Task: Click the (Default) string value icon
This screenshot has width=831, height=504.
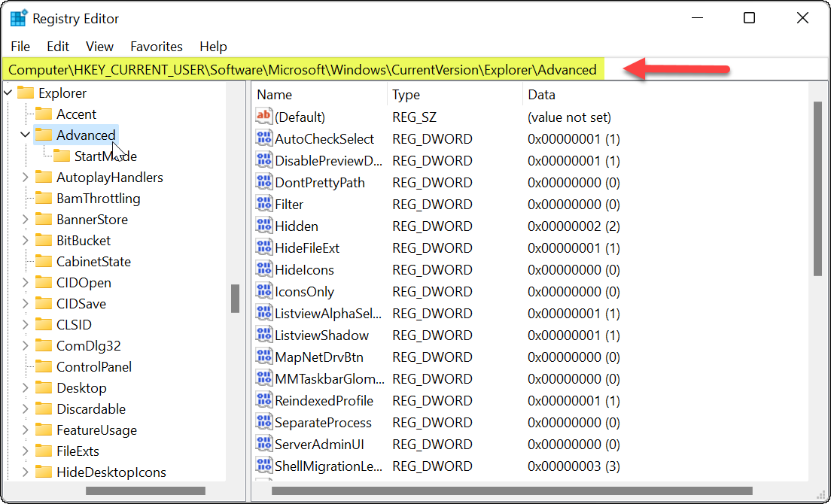Action: (263, 117)
